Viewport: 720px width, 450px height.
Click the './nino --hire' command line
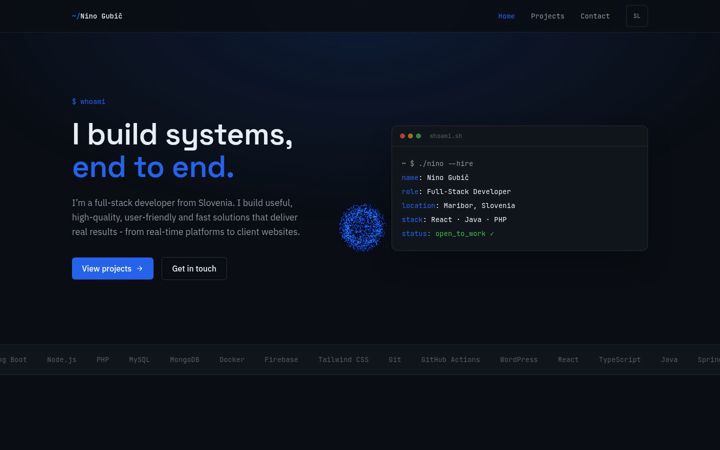[437, 163]
